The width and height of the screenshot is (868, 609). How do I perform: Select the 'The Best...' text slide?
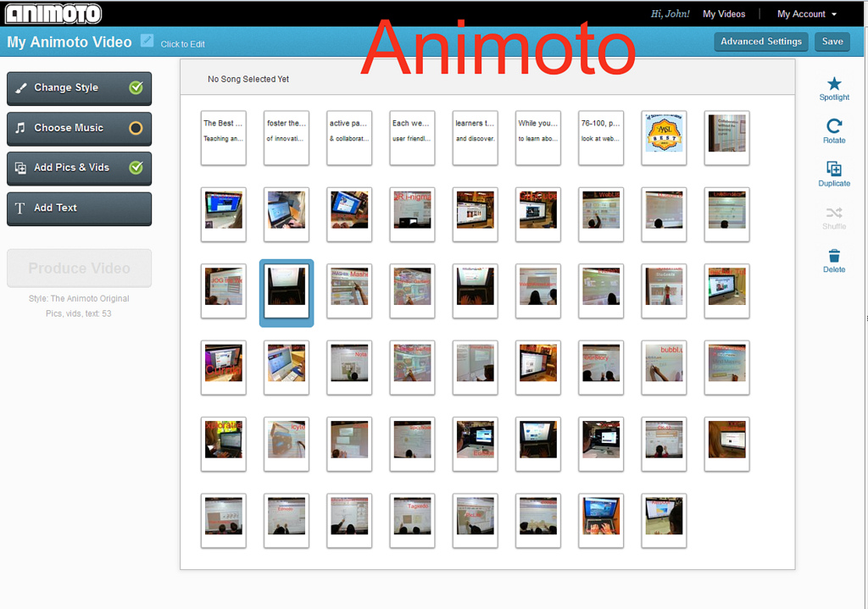tap(223, 136)
